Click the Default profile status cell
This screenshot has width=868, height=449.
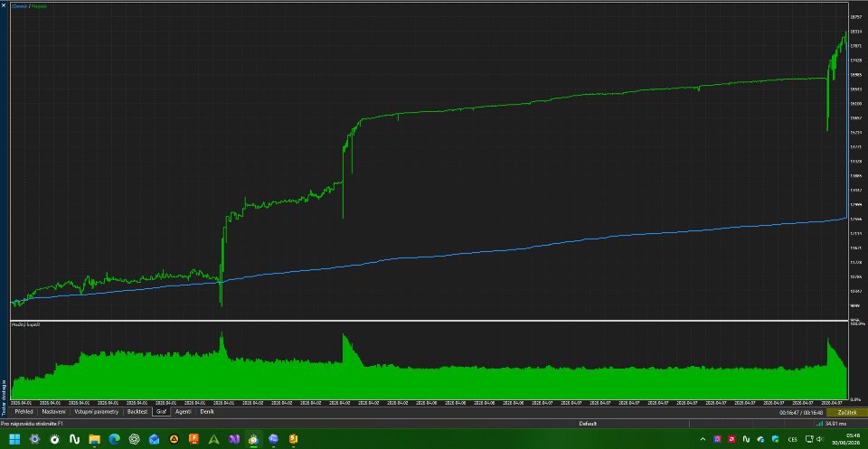pos(588,424)
